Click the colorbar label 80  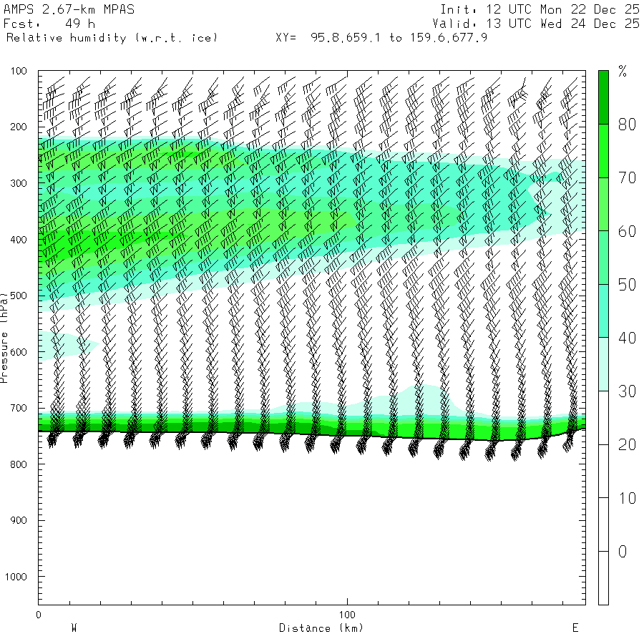(x=627, y=125)
